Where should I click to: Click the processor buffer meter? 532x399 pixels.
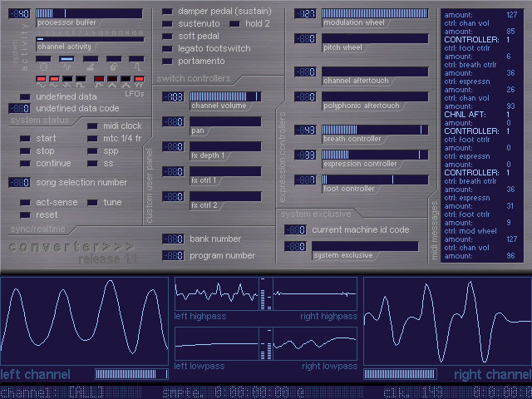89,13
